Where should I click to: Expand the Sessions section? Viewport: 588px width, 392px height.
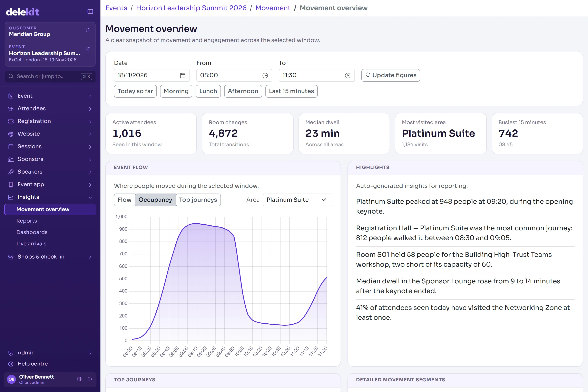coord(90,147)
